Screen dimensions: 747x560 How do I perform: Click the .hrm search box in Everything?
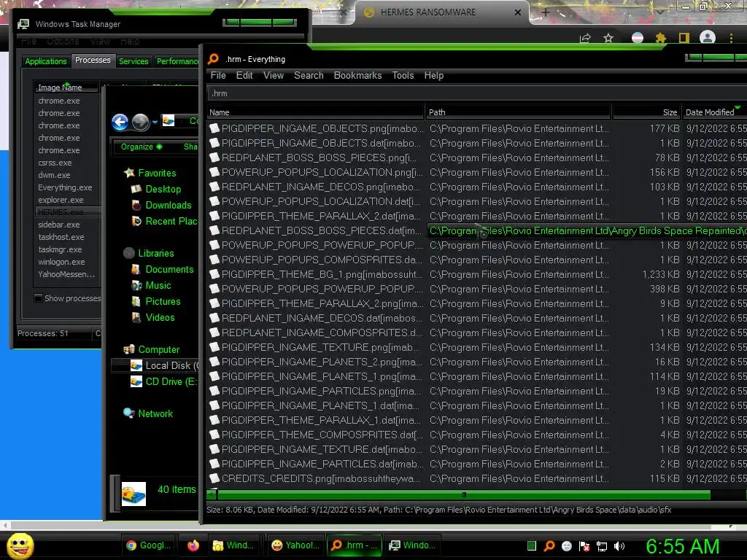coord(476,93)
